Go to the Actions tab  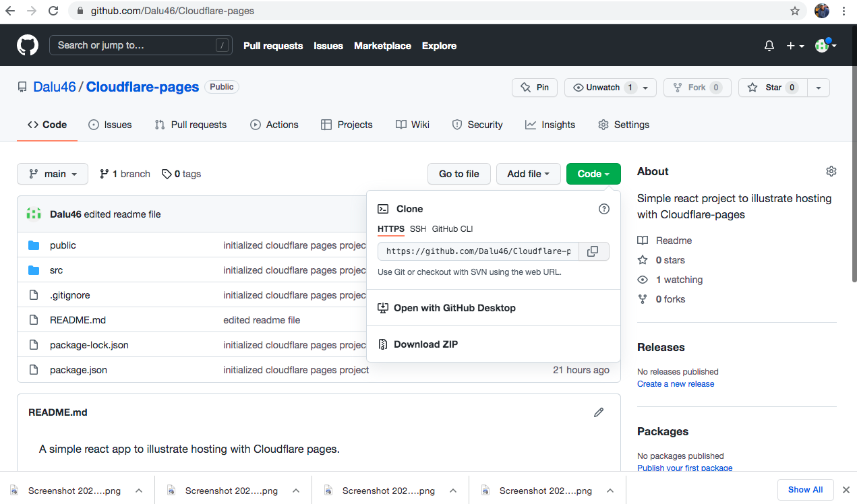point(274,125)
